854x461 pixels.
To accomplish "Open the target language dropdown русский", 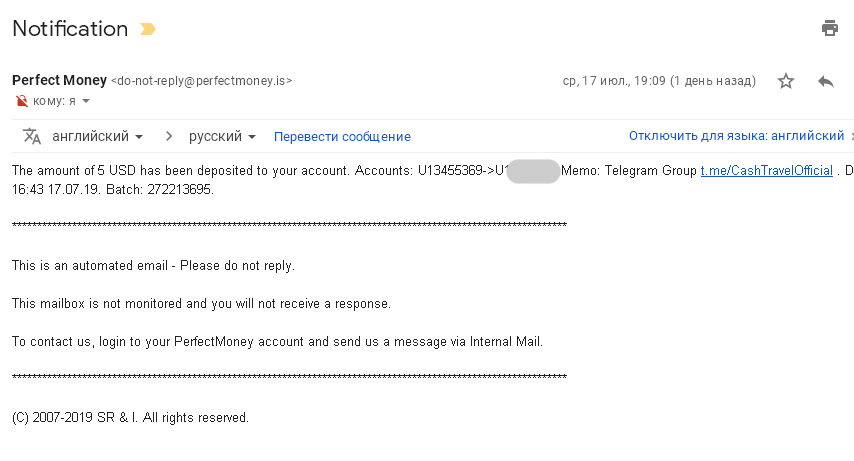I will (222, 136).
